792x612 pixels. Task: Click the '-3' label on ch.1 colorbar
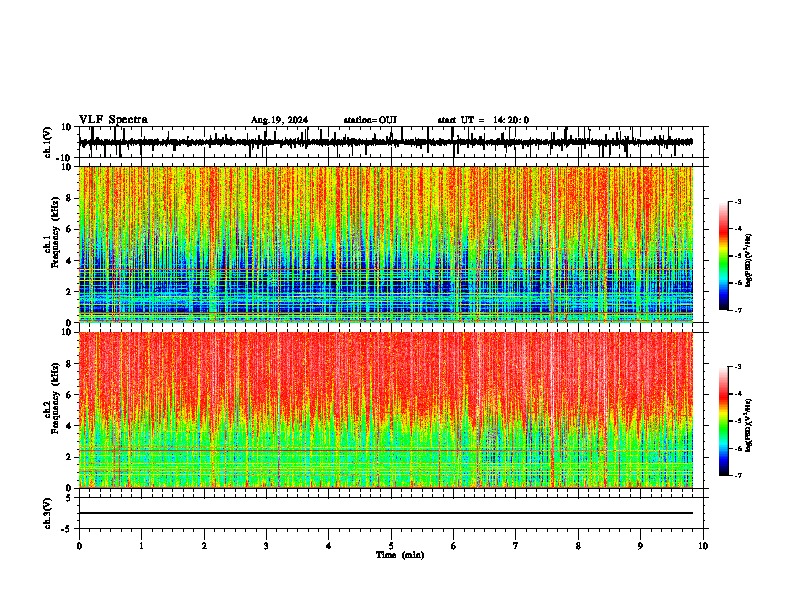[x=738, y=201]
